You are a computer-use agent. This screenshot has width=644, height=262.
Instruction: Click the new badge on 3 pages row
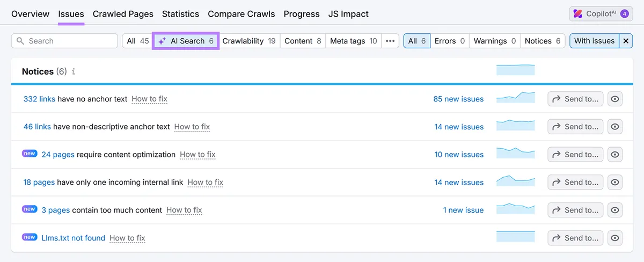tap(30, 209)
